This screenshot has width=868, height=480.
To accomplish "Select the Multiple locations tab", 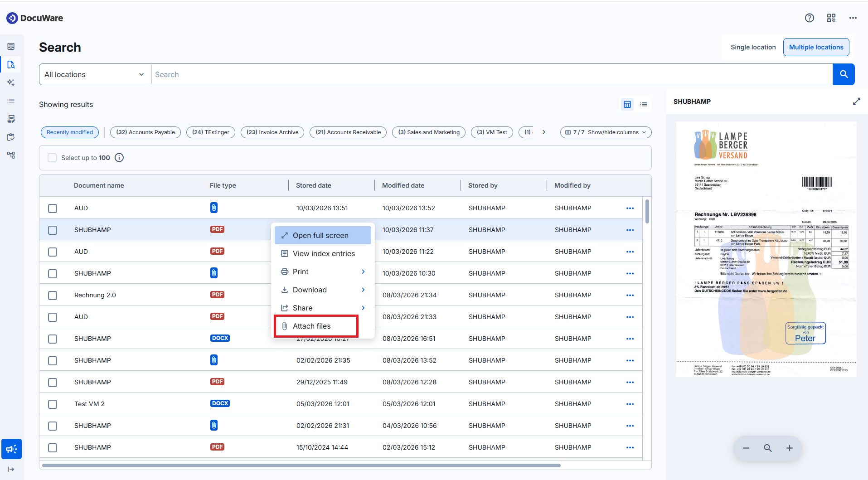I will click(816, 47).
